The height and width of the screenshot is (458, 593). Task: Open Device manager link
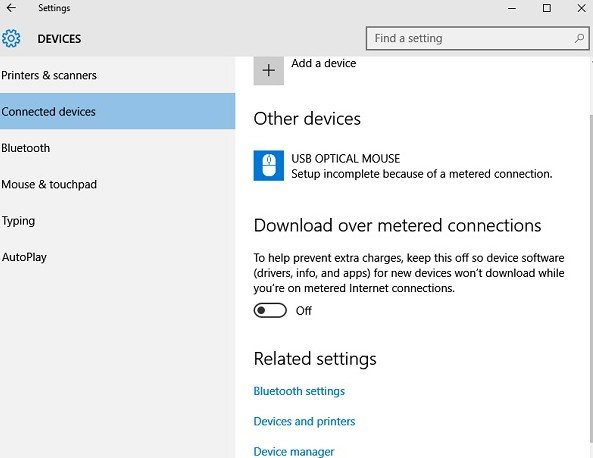pos(294,452)
